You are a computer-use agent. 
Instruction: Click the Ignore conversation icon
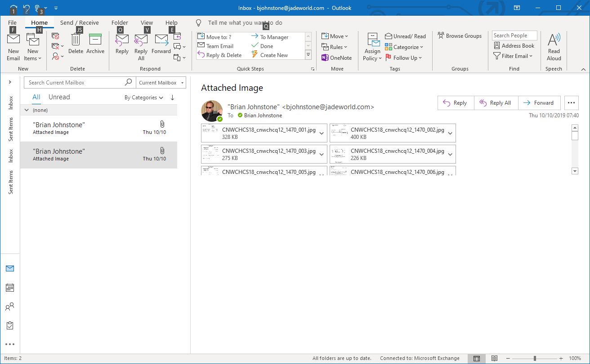pos(56,36)
